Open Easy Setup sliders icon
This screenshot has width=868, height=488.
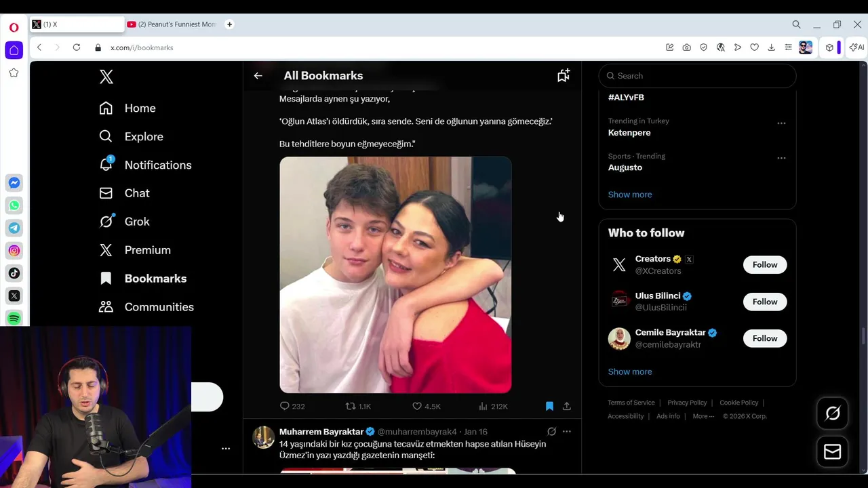click(x=788, y=47)
